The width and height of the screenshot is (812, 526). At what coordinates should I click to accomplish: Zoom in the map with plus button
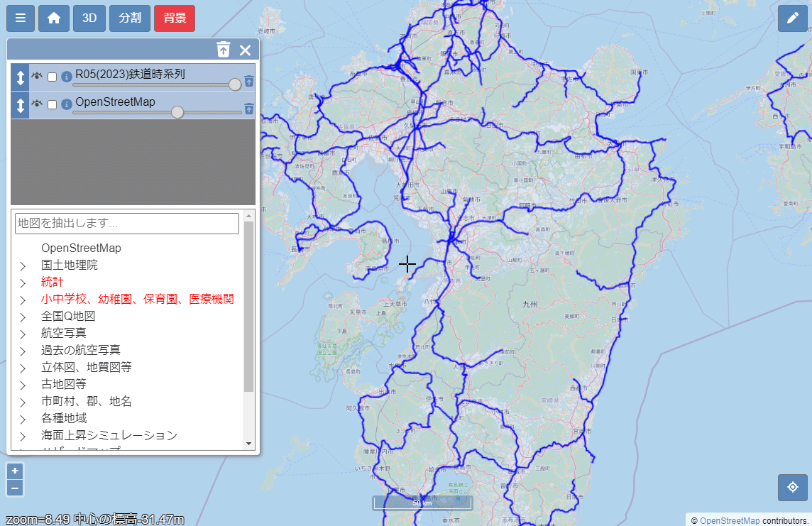pyautogui.click(x=15, y=471)
